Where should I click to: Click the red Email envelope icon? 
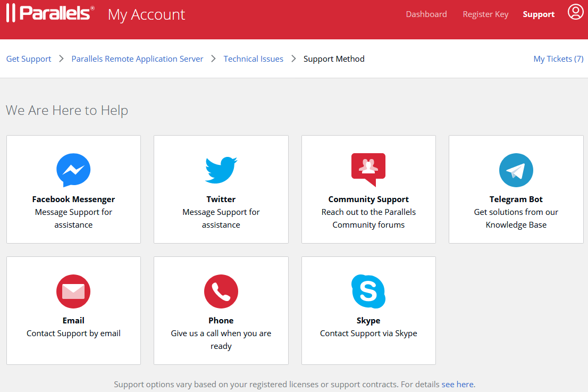73,291
